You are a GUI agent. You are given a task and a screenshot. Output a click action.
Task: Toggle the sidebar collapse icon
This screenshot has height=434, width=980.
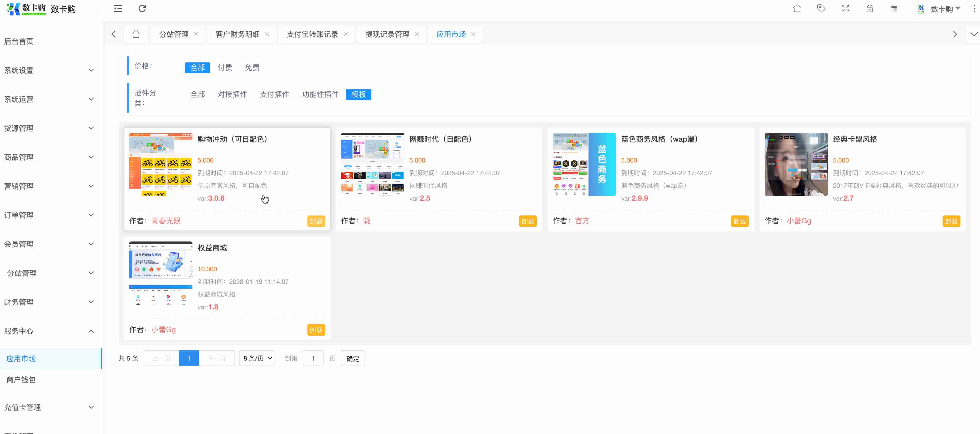(x=118, y=8)
